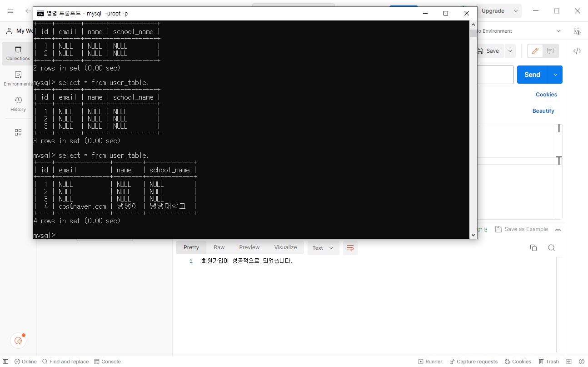Screen dimensions: 588x367
Task: Open the Environment selector dropdown chevron
Action: [x=558, y=31]
